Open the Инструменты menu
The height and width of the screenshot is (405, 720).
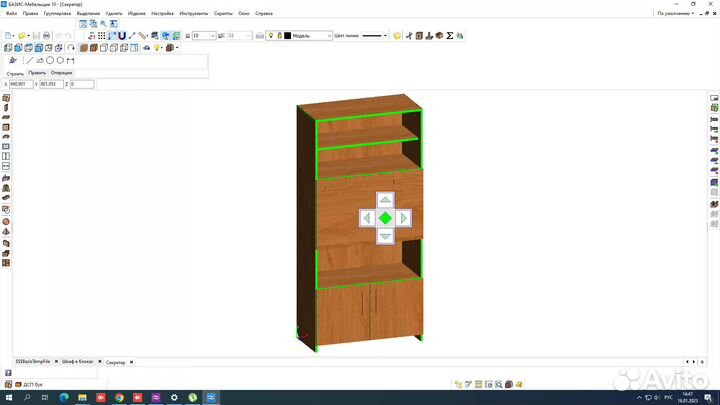[193, 14]
